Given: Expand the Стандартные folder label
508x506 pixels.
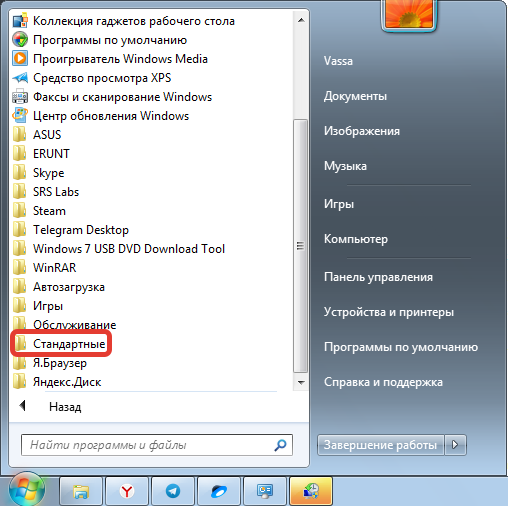Looking at the screenshot, I should click(69, 344).
